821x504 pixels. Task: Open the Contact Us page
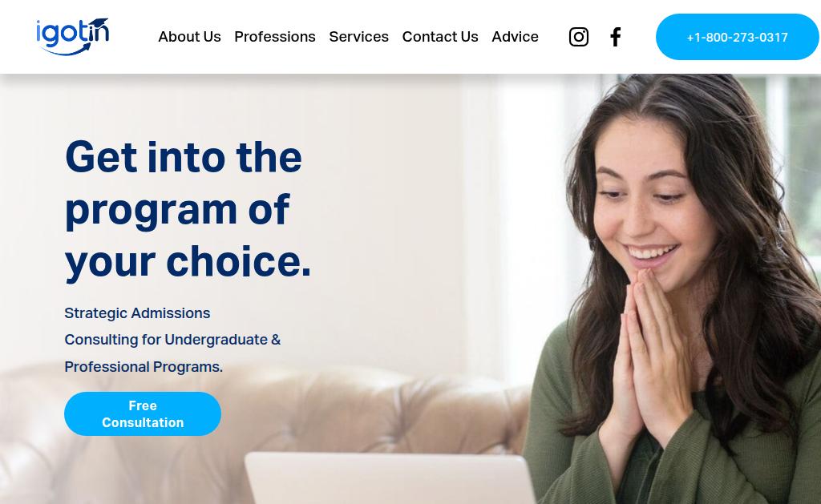click(440, 37)
